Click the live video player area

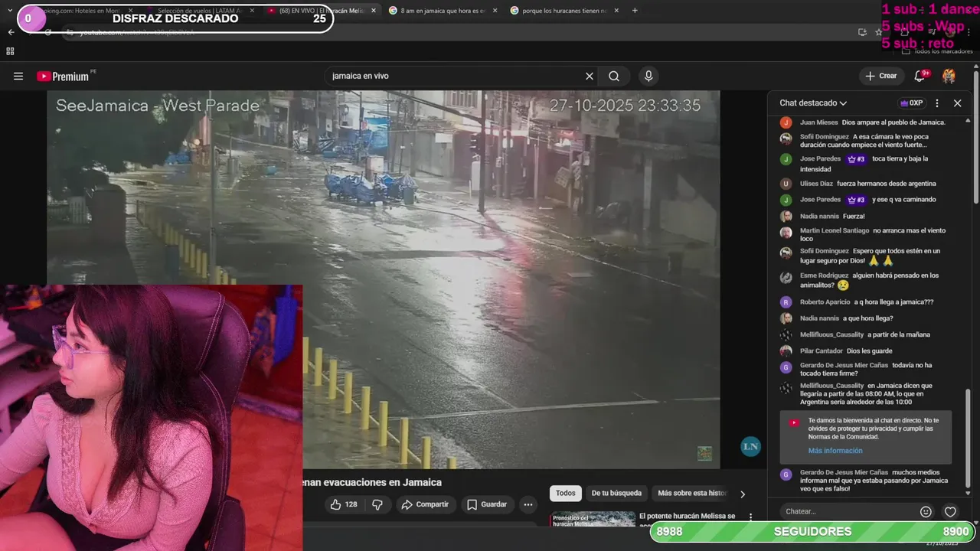[384, 279]
